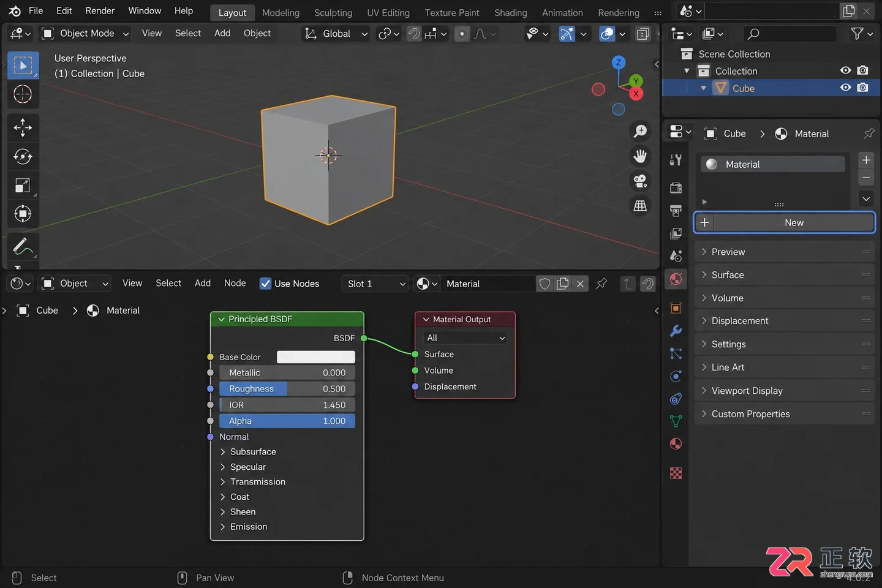Toggle the camera view icon

640,181
